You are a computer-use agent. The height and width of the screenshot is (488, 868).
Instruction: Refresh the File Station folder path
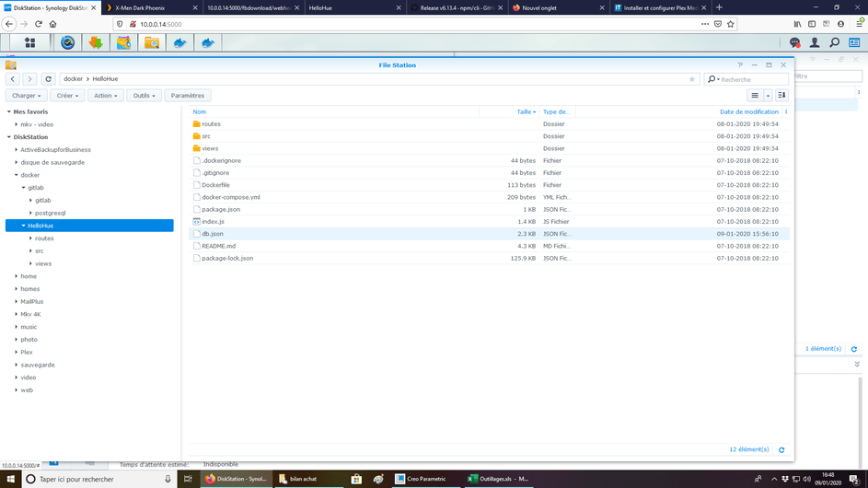[48, 79]
